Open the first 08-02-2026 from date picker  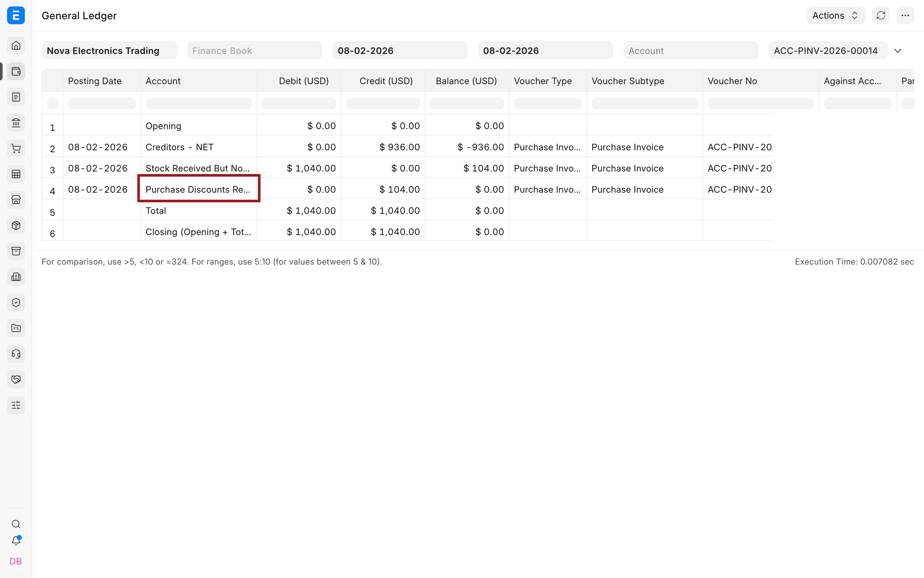click(400, 50)
